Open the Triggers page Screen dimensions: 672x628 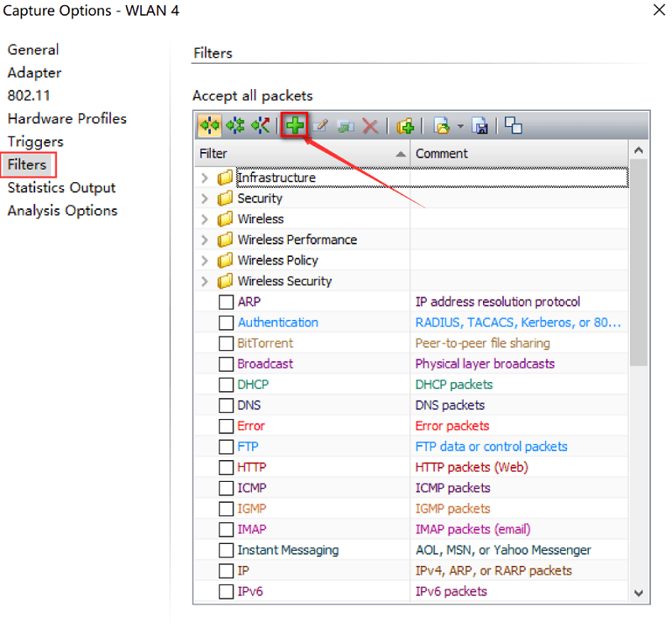(x=35, y=142)
